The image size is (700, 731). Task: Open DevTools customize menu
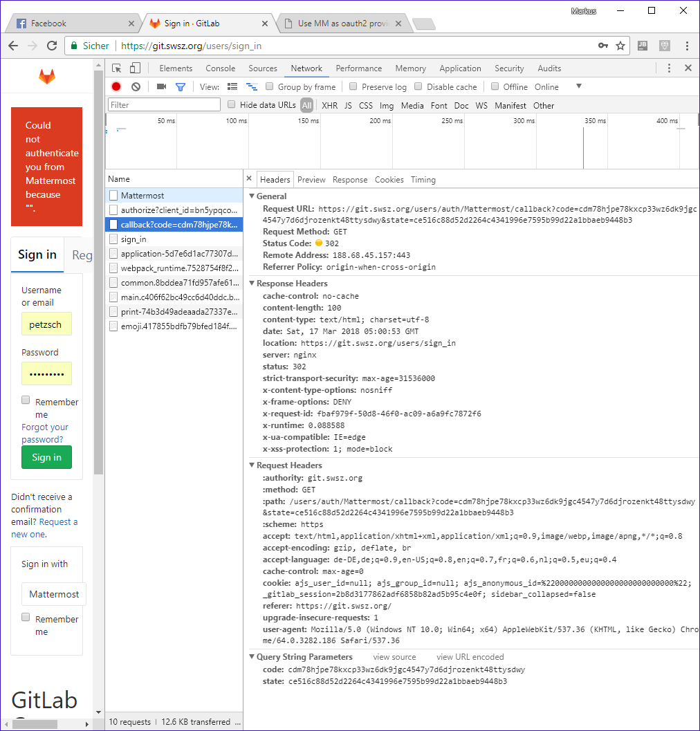[x=670, y=68]
